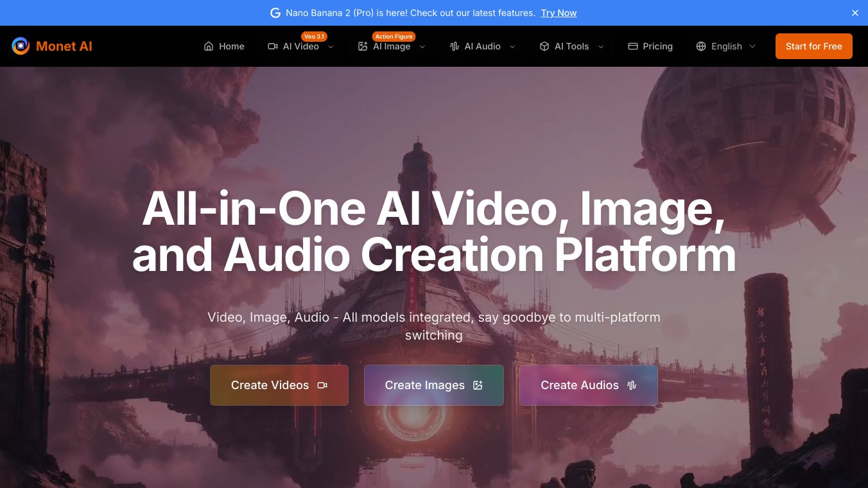This screenshot has width=868, height=488.
Task: Click the Create Videos button
Action: pos(279,385)
